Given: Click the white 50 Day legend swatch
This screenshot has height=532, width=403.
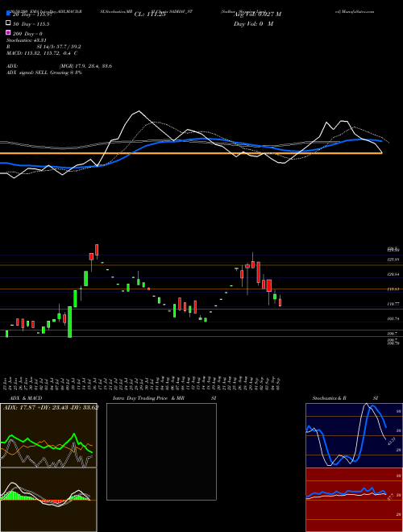Looking at the screenshot, I should coord(9,23).
